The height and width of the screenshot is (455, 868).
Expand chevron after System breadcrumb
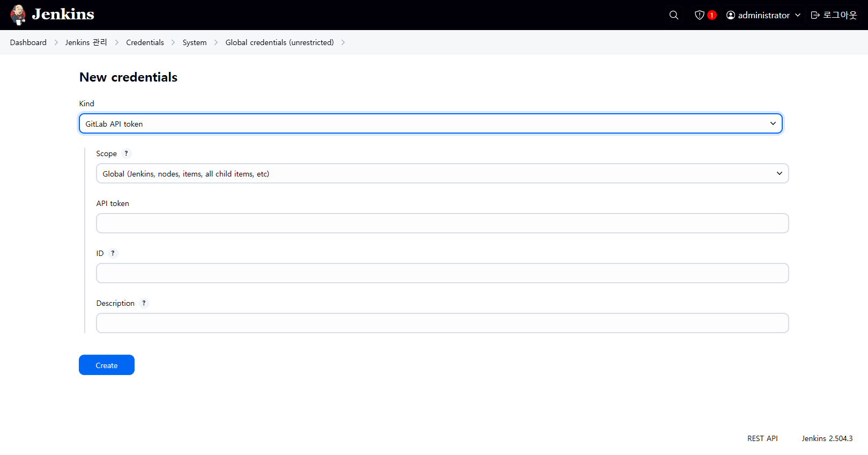coord(216,42)
